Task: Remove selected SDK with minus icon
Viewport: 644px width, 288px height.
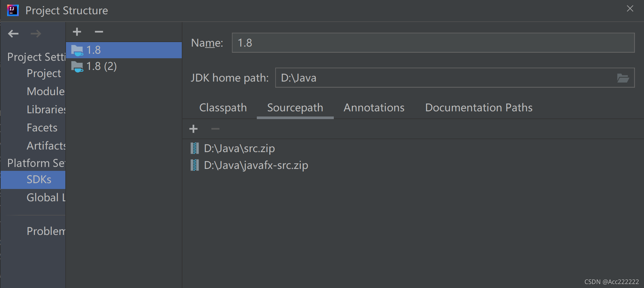Action: coord(99,32)
